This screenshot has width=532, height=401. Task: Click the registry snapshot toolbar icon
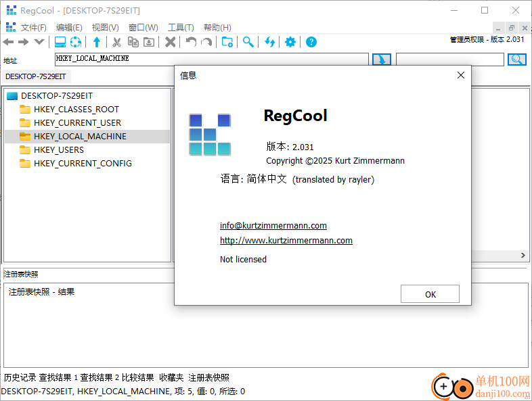(x=76, y=42)
